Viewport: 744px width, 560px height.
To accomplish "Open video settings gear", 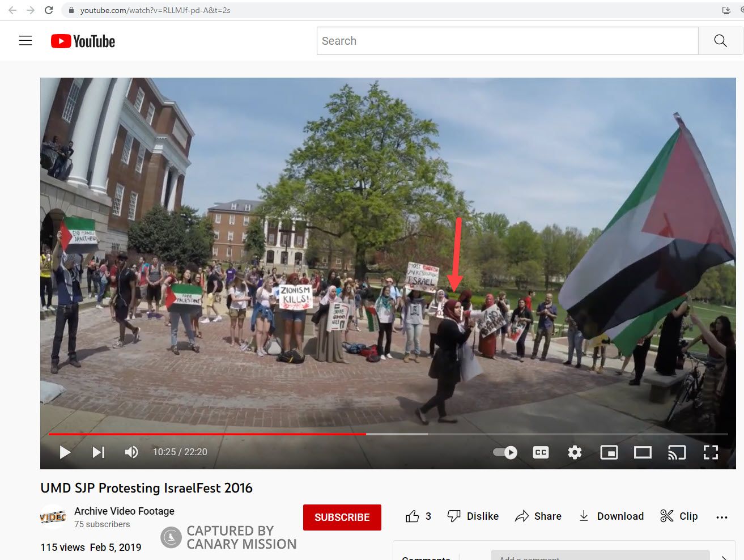I will click(x=575, y=452).
